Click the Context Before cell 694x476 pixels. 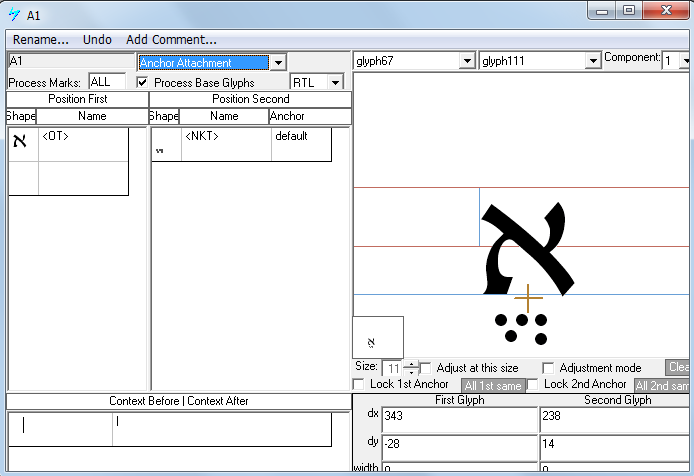point(60,430)
